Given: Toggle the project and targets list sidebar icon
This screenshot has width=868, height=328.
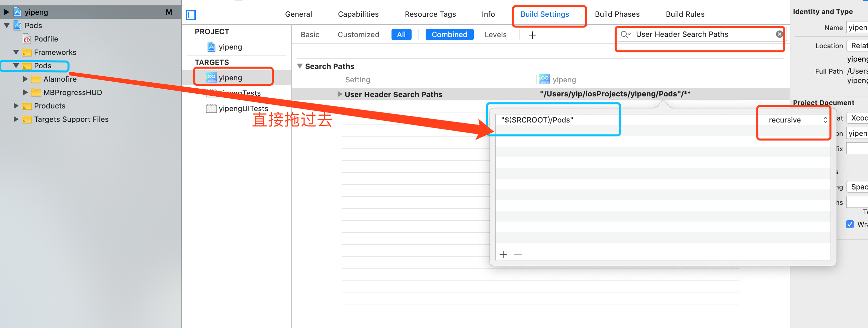Looking at the screenshot, I should (x=191, y=15).
